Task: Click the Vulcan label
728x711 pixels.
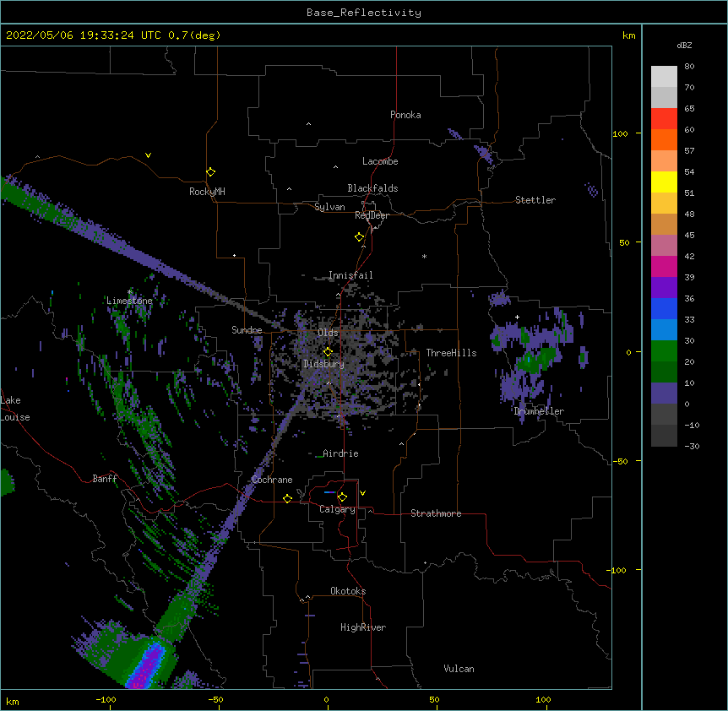Action: 459,669
